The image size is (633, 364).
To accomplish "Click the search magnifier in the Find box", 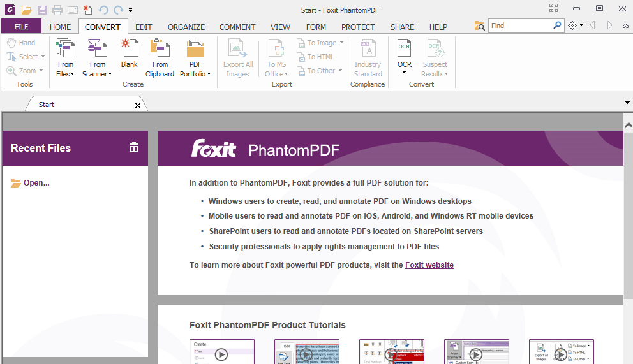I will (x=557, y=25).
